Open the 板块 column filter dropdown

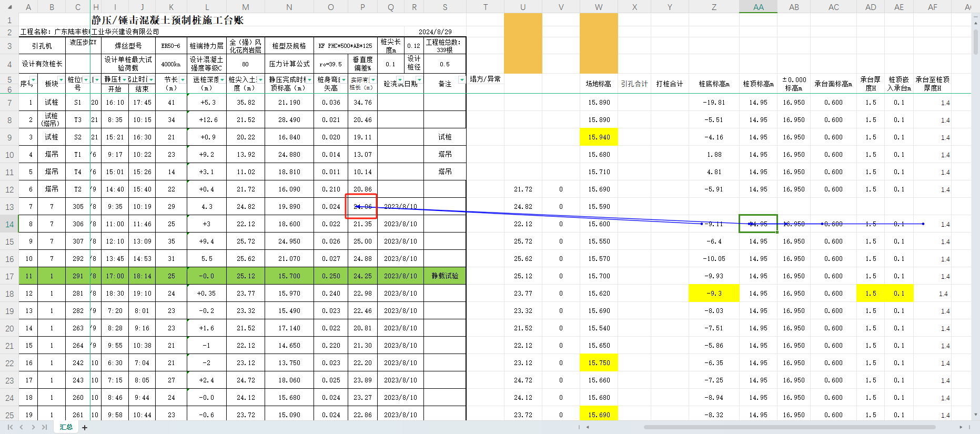pyautogui.click(x=61, y=80)
